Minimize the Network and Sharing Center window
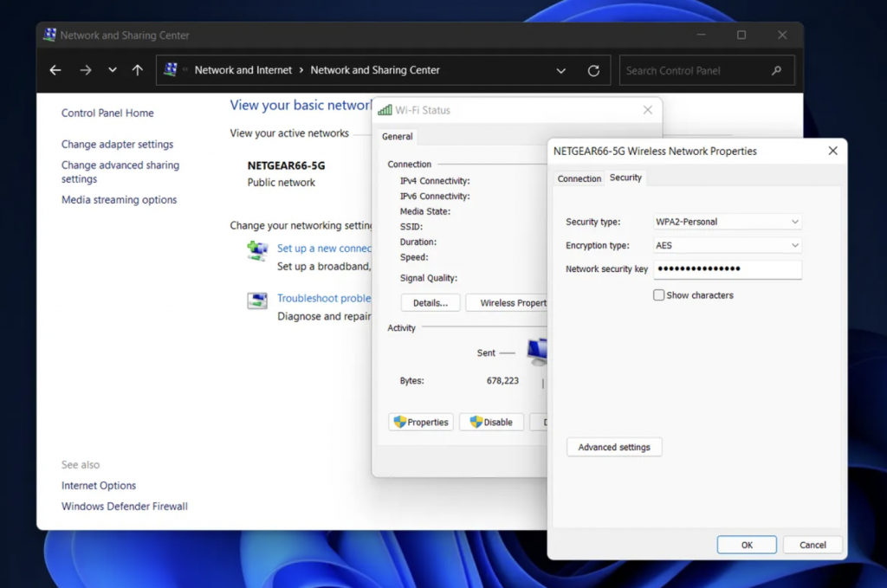The width and height of the screenshot is (887, 588). point(702,35)
